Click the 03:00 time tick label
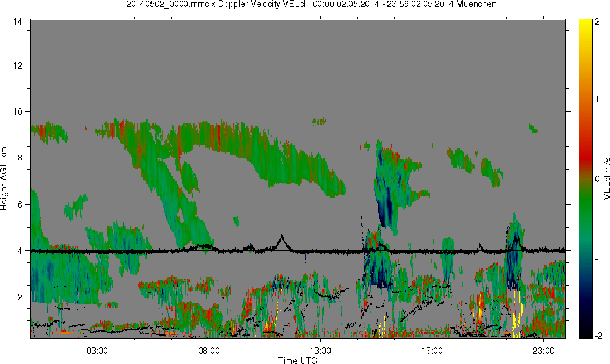 [97, 351]
